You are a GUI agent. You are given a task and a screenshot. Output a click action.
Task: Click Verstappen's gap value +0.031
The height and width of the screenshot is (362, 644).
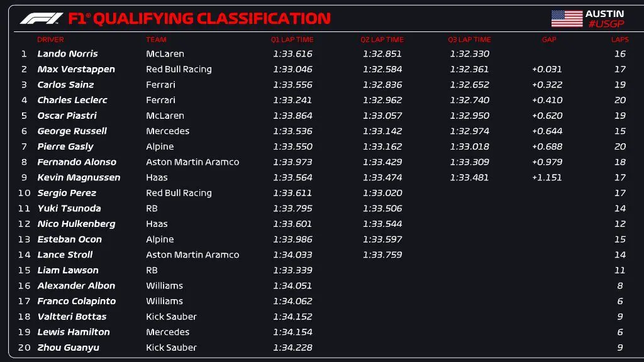[x=547, y=69]
